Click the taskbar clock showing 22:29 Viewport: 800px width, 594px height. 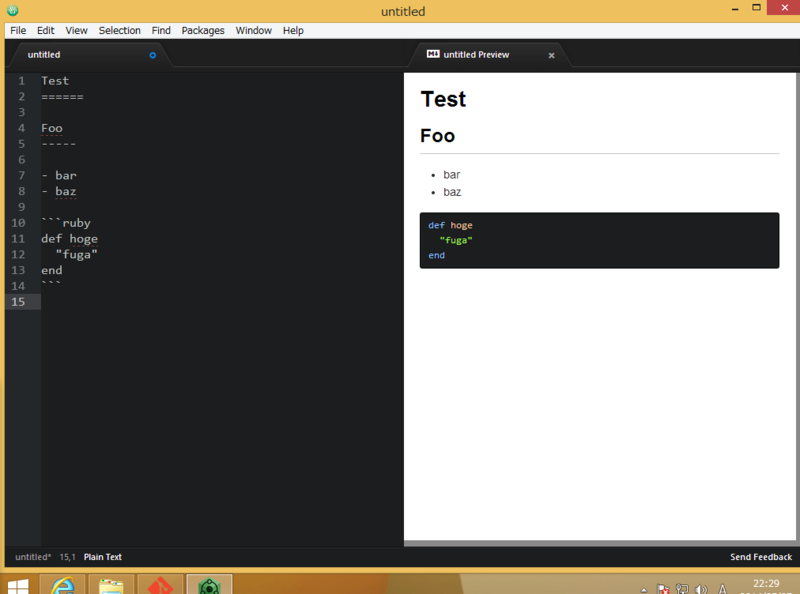click(766, 585)
